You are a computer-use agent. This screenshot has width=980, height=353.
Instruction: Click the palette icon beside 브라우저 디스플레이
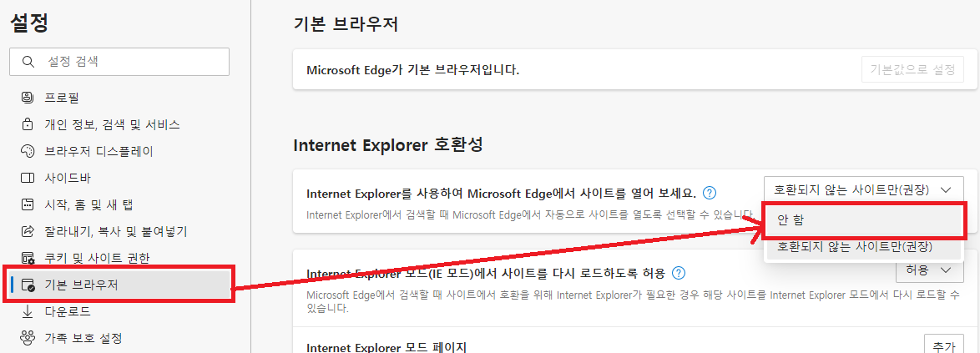click(28, 151)
